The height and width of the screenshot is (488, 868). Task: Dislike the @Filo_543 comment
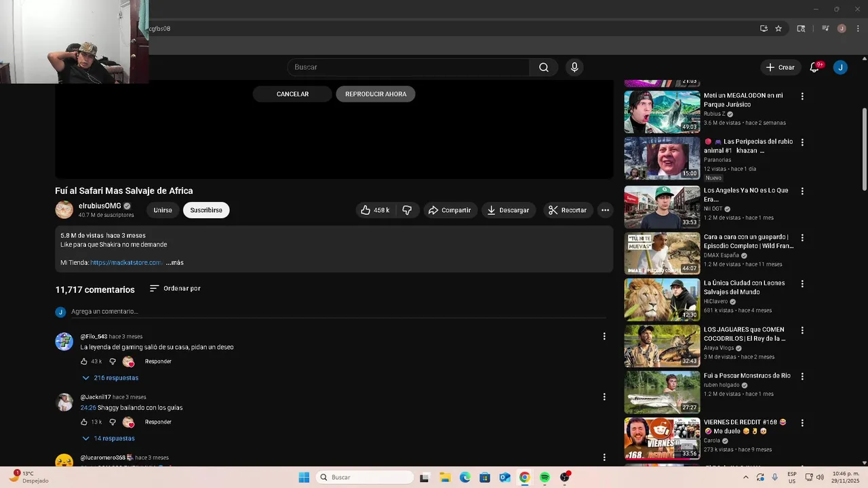(113, 361)
